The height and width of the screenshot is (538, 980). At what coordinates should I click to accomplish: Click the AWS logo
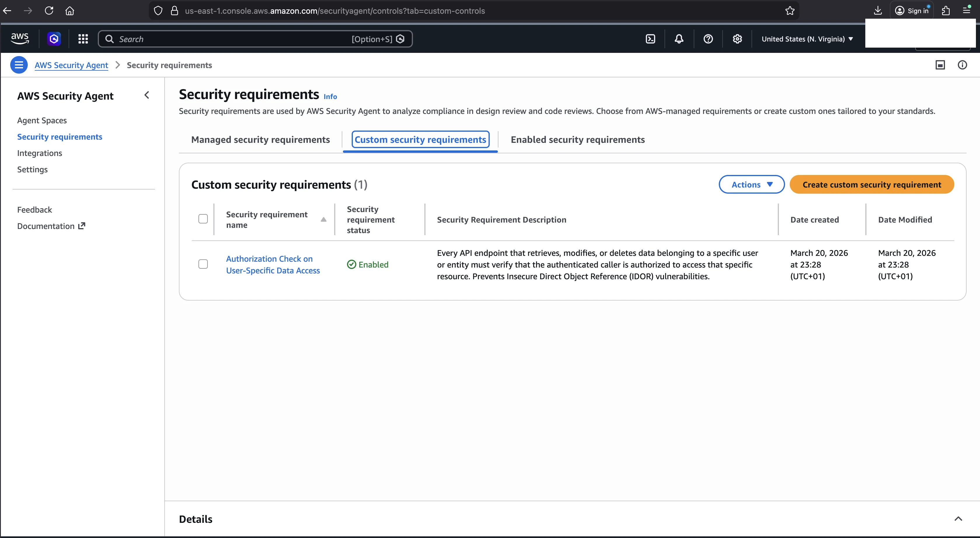[x=20, y=39]
